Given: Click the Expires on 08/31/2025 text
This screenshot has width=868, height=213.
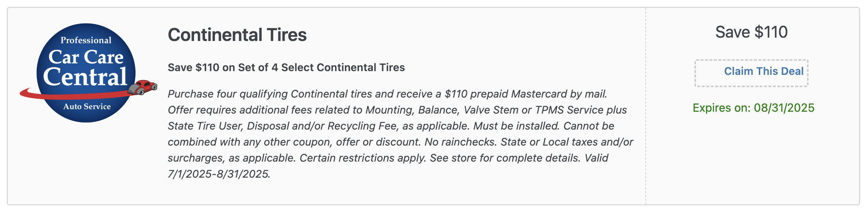Looking at the screenshot, I should pos(754,108).
